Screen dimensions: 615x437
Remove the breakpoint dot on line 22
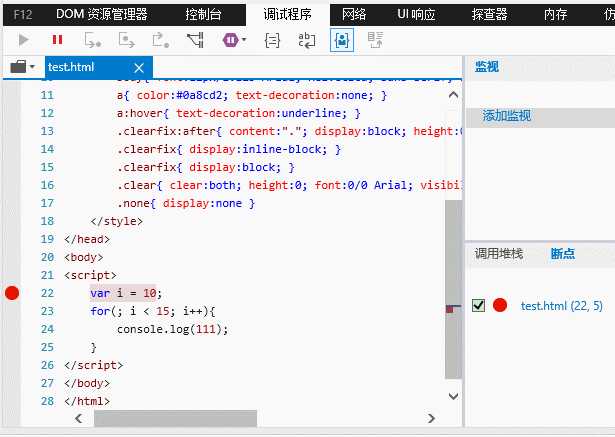point(12,293)
